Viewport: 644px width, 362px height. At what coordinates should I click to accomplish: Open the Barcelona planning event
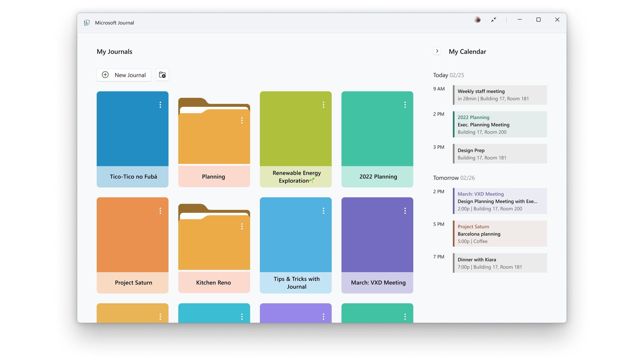point(500,234)
